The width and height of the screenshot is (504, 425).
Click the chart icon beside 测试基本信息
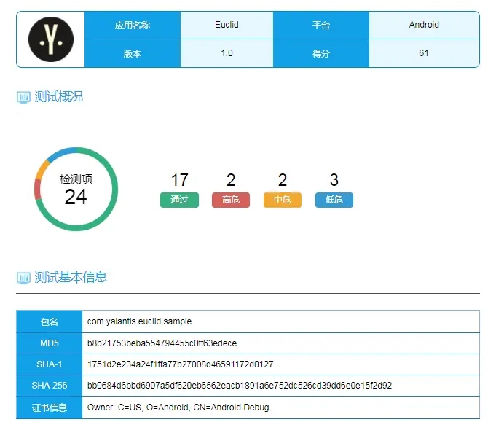click(x=23, y=278)
